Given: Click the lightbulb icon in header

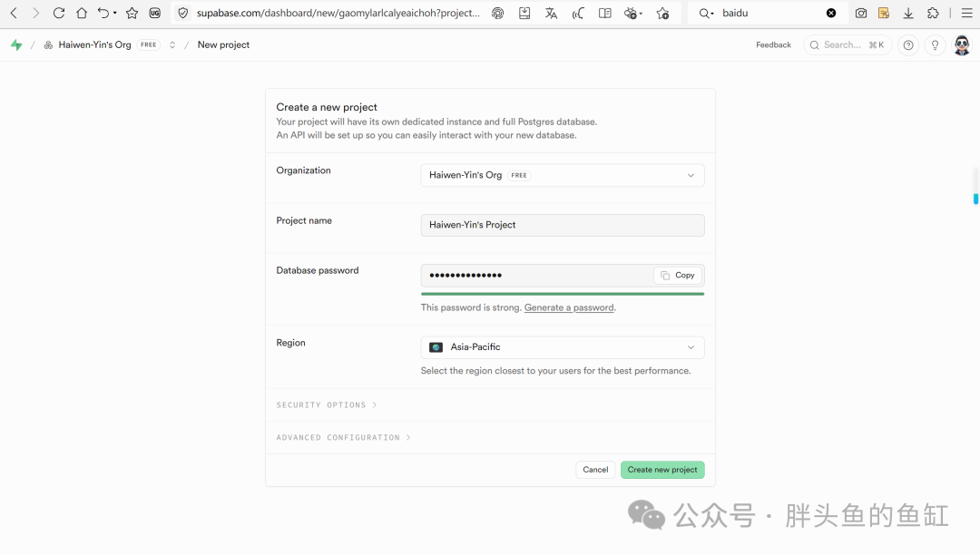Looking at the screenshot, I should click(x=935, y=45).
